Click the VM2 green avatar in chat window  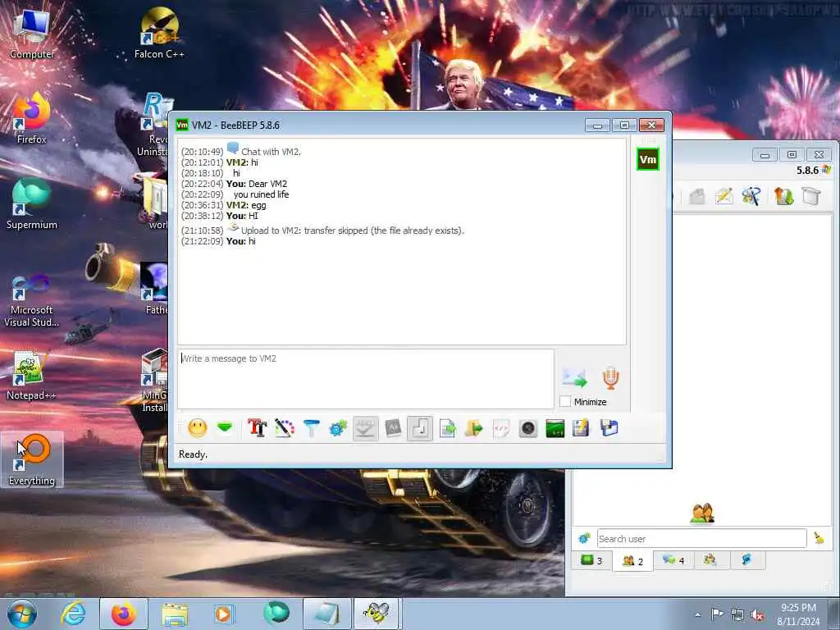[648, 159]
